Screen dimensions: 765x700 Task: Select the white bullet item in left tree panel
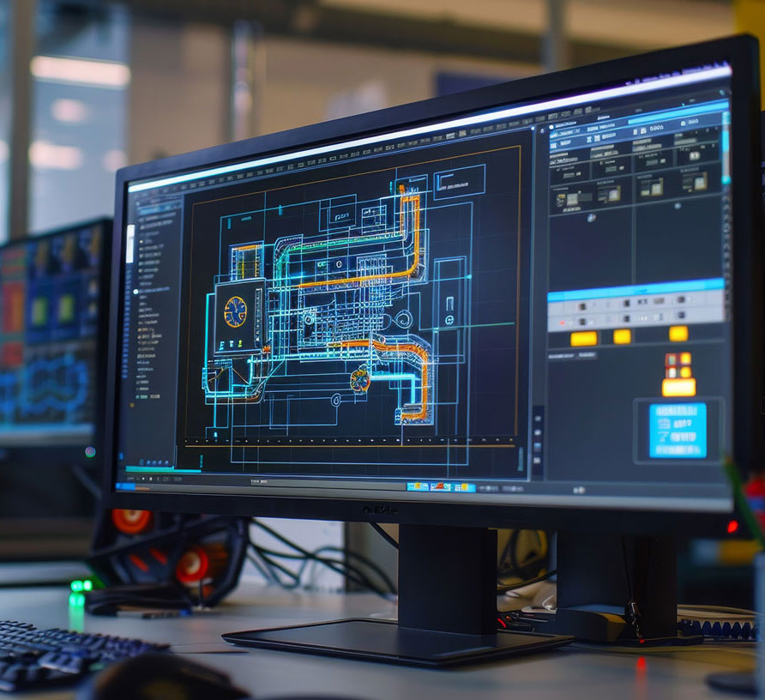136,292
